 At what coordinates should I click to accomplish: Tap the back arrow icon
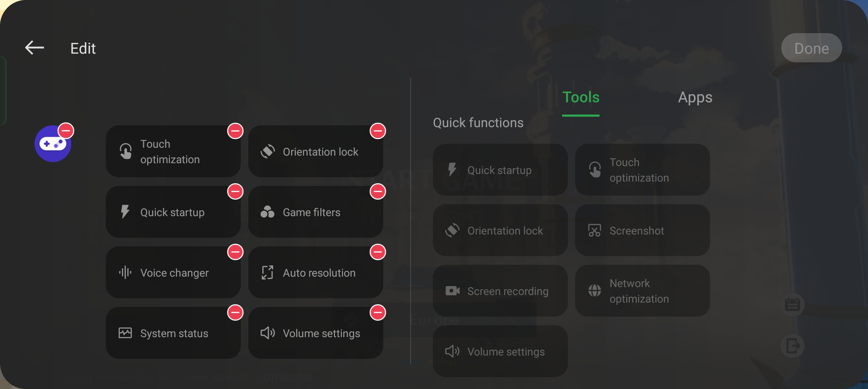pos(35,48)
